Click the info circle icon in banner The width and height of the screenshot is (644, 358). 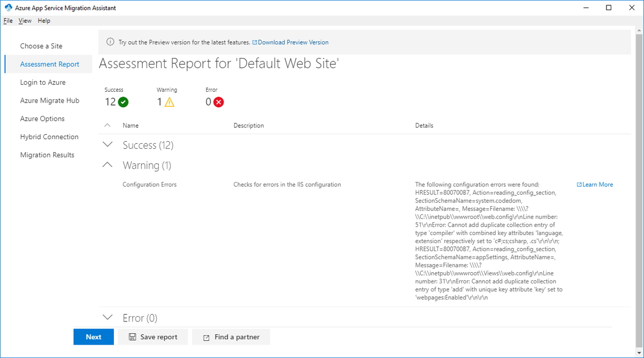(x=111, y=42)
